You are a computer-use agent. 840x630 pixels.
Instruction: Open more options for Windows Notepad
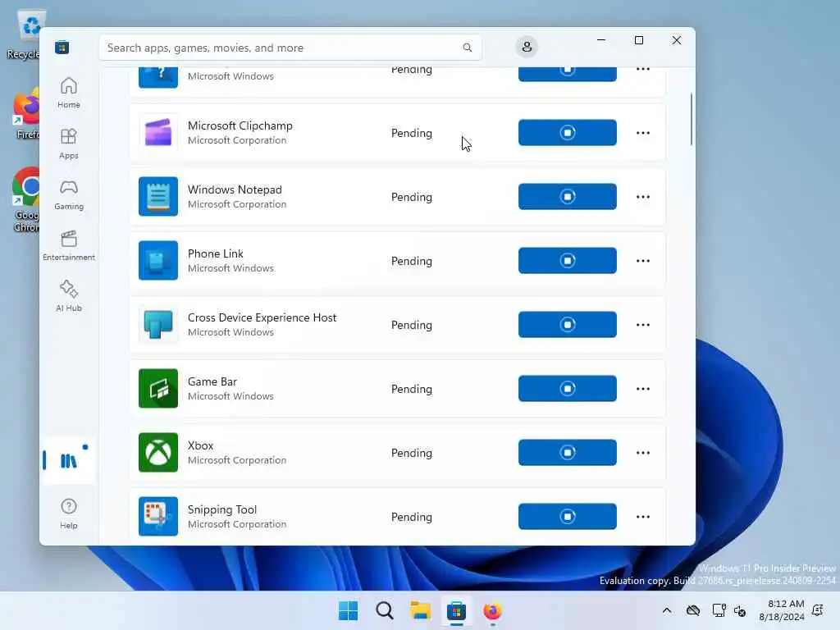(643, 197)
